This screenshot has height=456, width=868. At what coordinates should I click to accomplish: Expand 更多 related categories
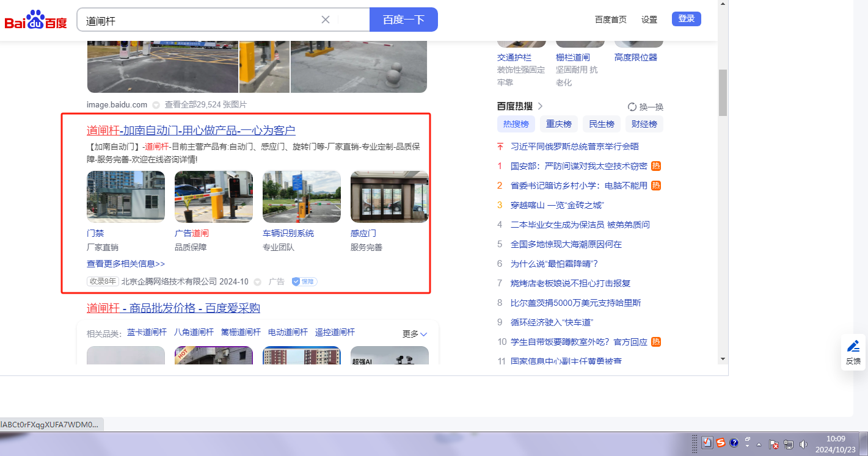(x=415, y=334)
